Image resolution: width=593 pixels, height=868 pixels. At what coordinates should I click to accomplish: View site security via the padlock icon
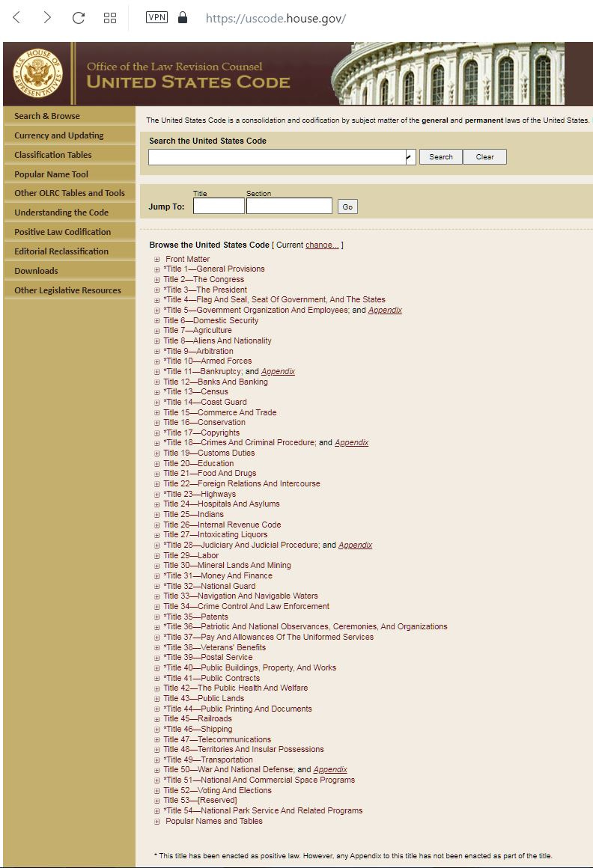(x=183, y=17)
